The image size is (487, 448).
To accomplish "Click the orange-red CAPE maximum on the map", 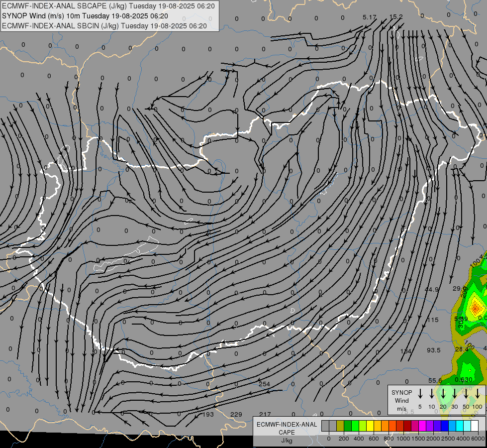I will (x=476, y=308).
